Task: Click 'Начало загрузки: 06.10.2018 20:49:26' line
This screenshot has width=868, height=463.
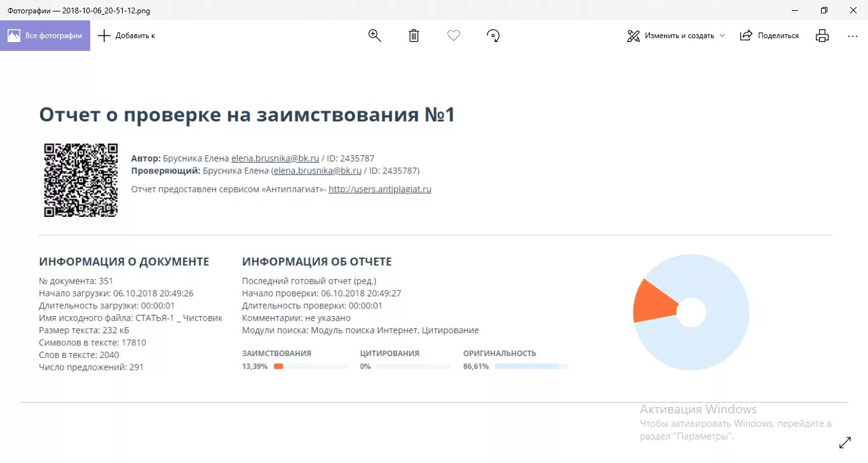Action: tap(116, 293)
